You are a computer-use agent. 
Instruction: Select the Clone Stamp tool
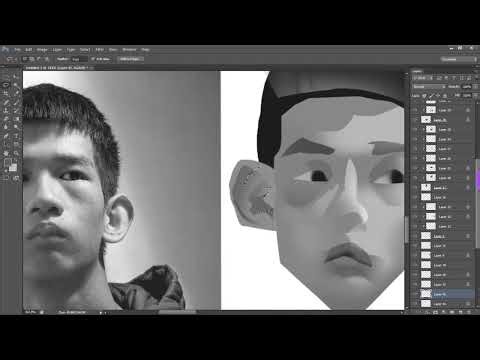(6, 111)
